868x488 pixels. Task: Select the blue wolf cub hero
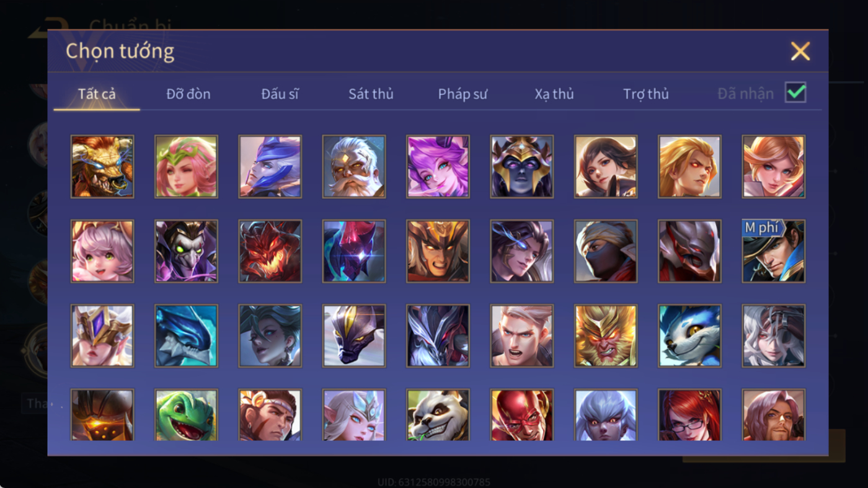pyautogui.click(x=690, y=336)
